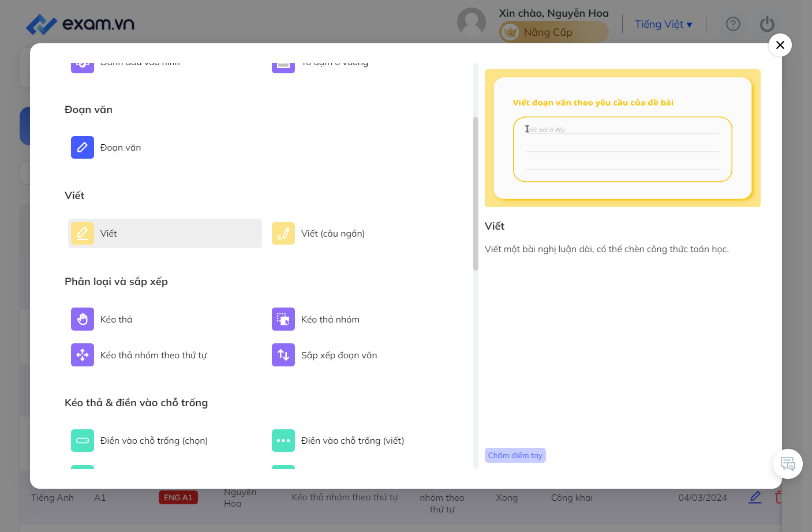Click the Công khai status cell
Screen dimensions: 812x532
[x=572, y=498]
